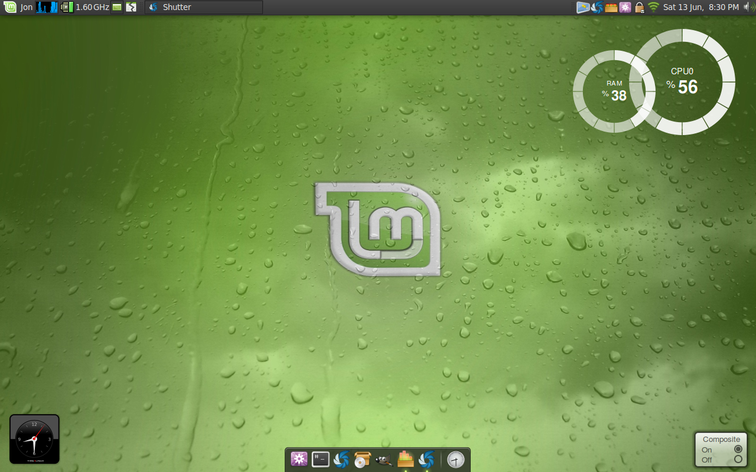
Task: Click the clock icon at dock end
Action: point(456,459)
